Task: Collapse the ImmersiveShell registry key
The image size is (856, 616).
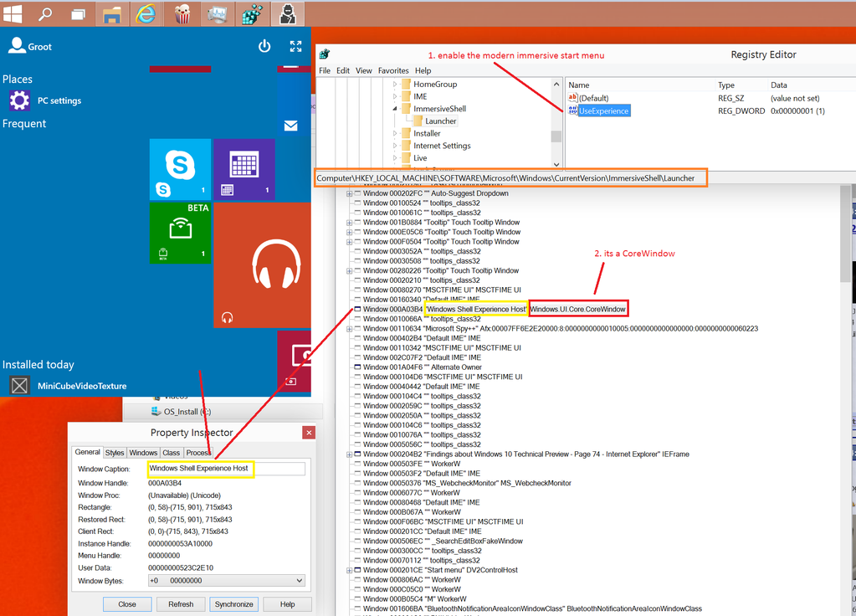Action: (x=395, y=109)
